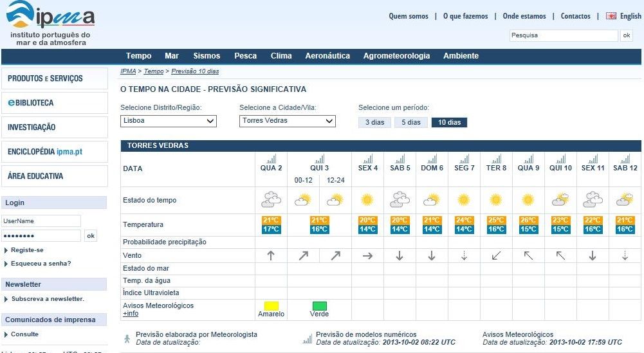Click the model forecast icon above DOM 6
The image size is (644, 353).
click(x=432, y=159)
